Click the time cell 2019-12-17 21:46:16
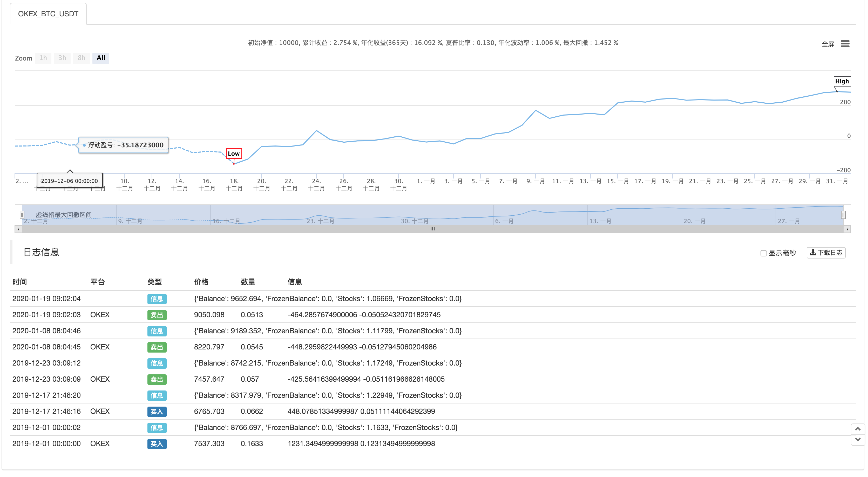This screenshot has height=477, width=868. 46,412
